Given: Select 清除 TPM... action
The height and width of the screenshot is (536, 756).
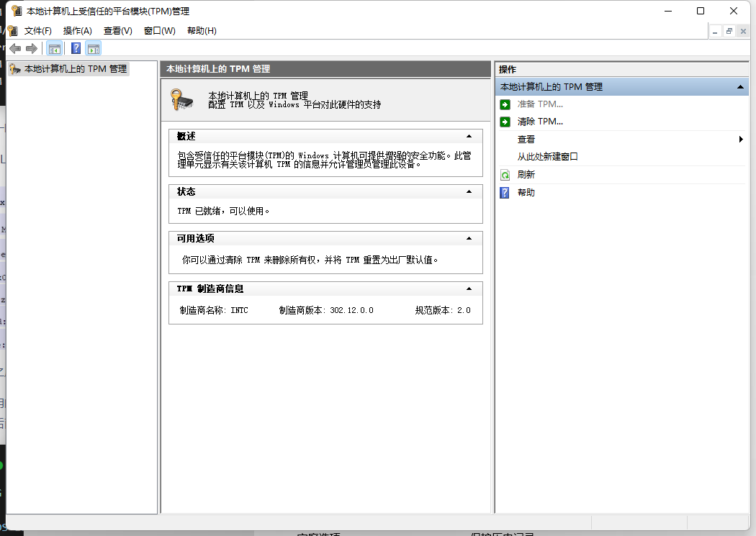Looking at the screenshot, I should (540, 122).
